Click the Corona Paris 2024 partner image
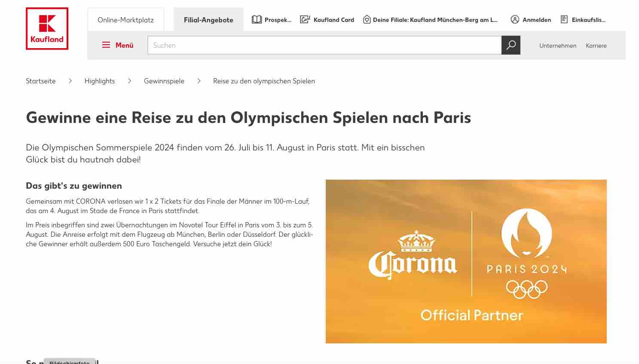Viewport: 639px width, 364px height. point(466,261)
